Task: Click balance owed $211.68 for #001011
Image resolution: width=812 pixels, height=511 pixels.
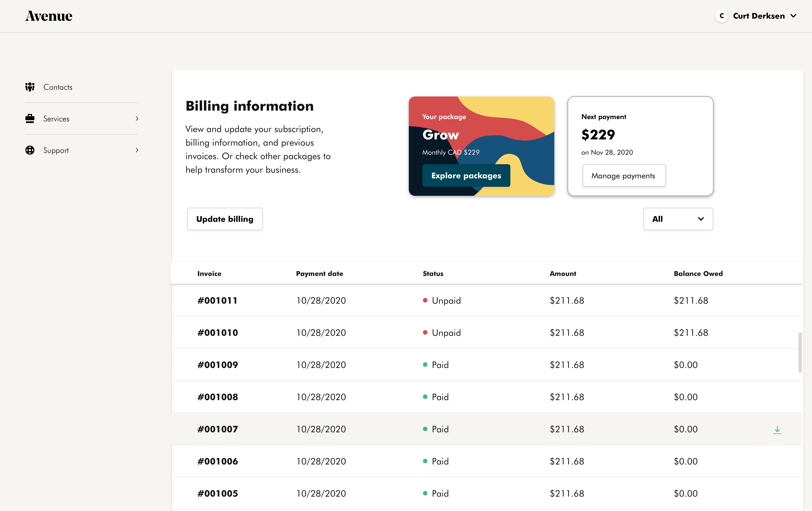Action: pyautogui.click(x=691, y=301)
